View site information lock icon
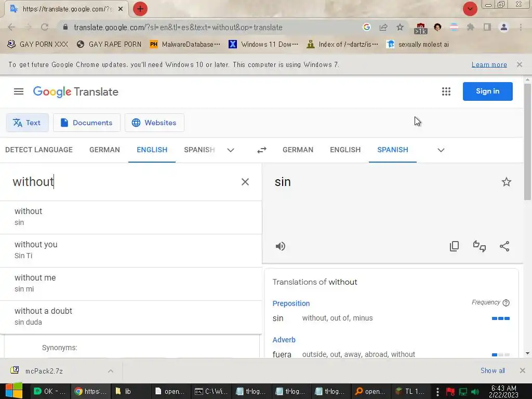 click(65, 27)
